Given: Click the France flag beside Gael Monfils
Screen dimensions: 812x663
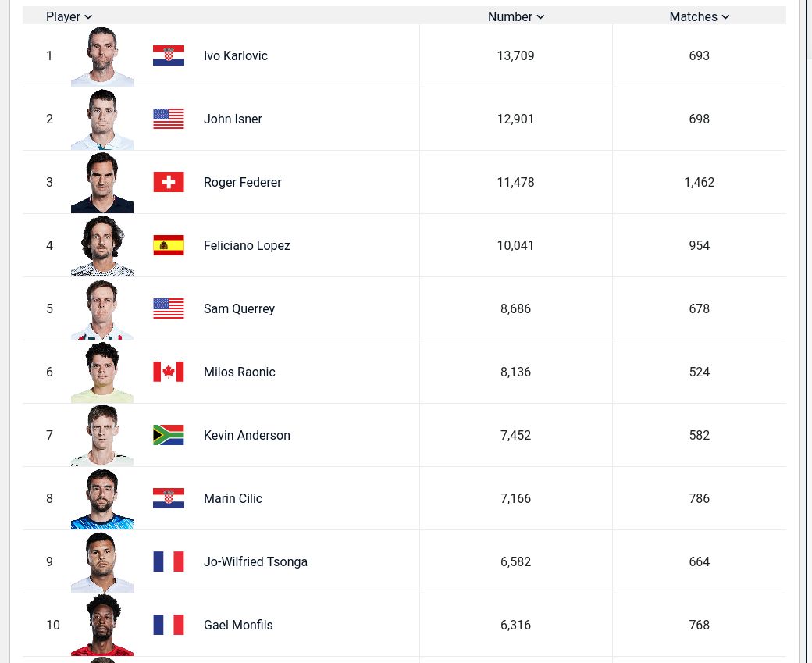Looking at the screenshot, I should pyautogui.click(x=169, y=626).
